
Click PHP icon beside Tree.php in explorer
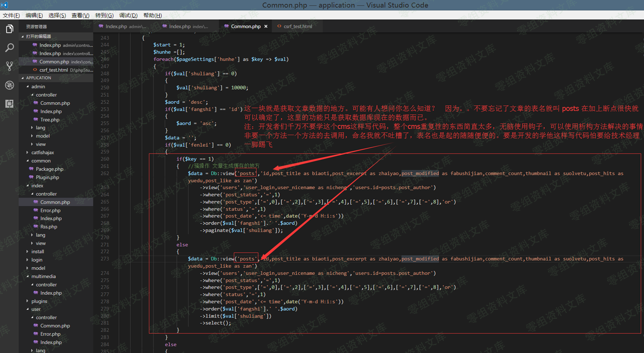[36, 120]
